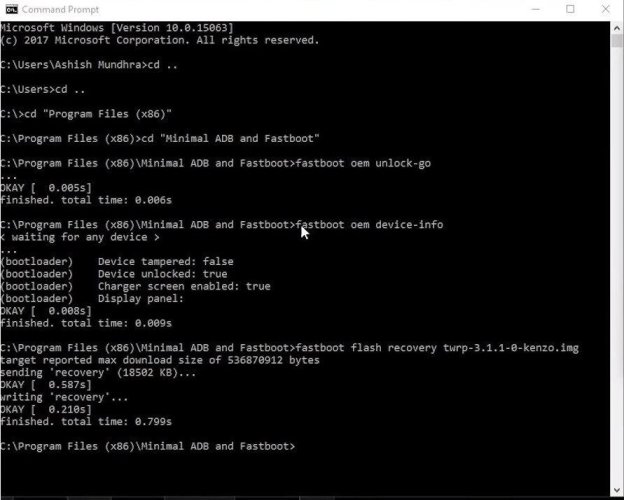Click the empty scrollbar track below the thumb
The height and width of the screenshot is (500, 624).
point(617,265)
